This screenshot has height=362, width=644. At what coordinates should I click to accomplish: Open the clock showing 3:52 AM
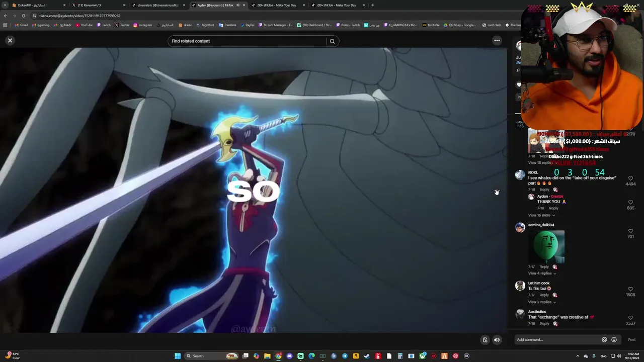click(x=633, y=356)
